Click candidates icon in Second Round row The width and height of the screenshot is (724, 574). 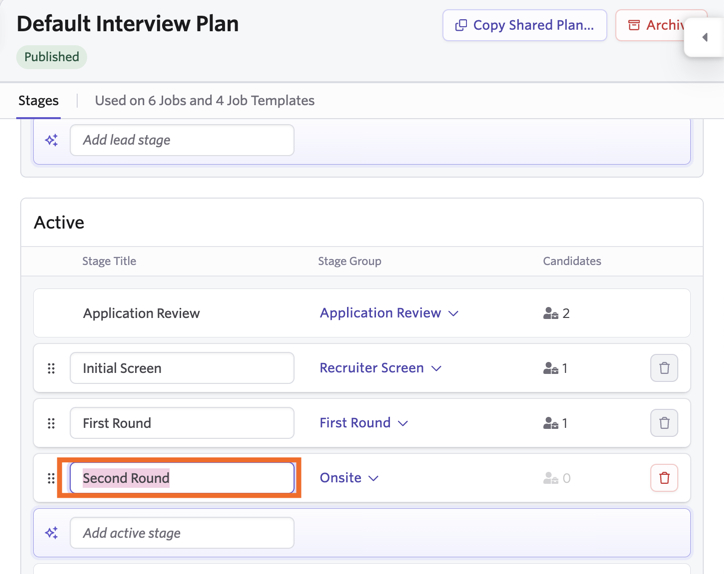pyautogui.click(x=550, y=478)
